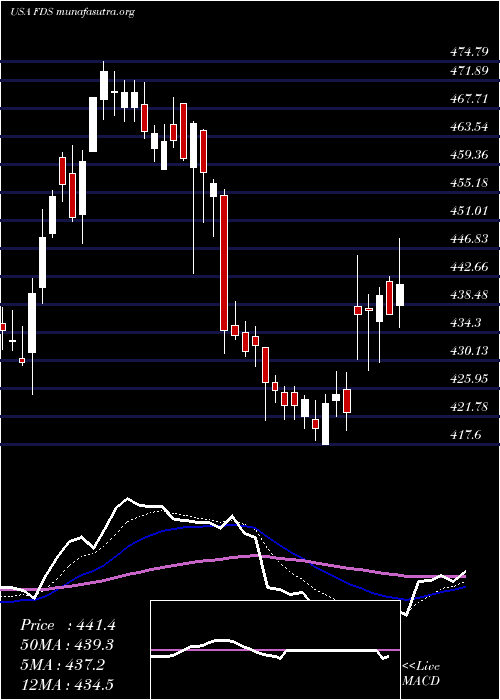Click inside the Live MACD inset chart
This screenshot has height=700, width=500.
275,650
